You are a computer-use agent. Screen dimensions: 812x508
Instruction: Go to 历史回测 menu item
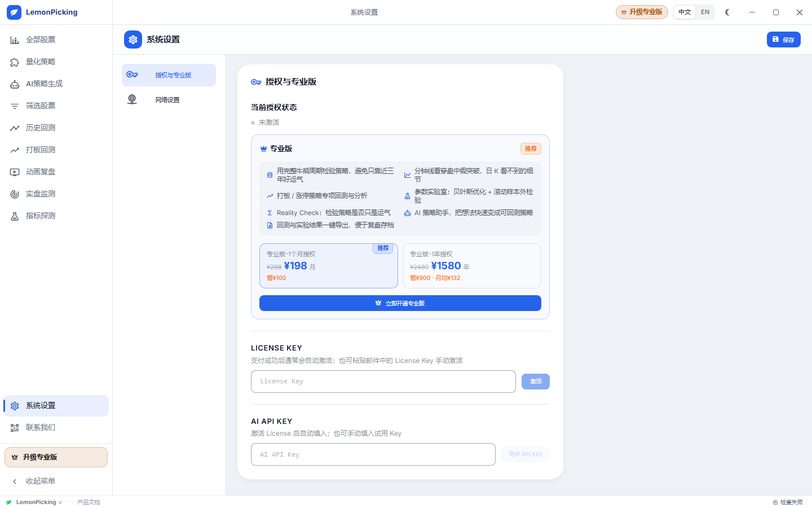coord(56,128)
